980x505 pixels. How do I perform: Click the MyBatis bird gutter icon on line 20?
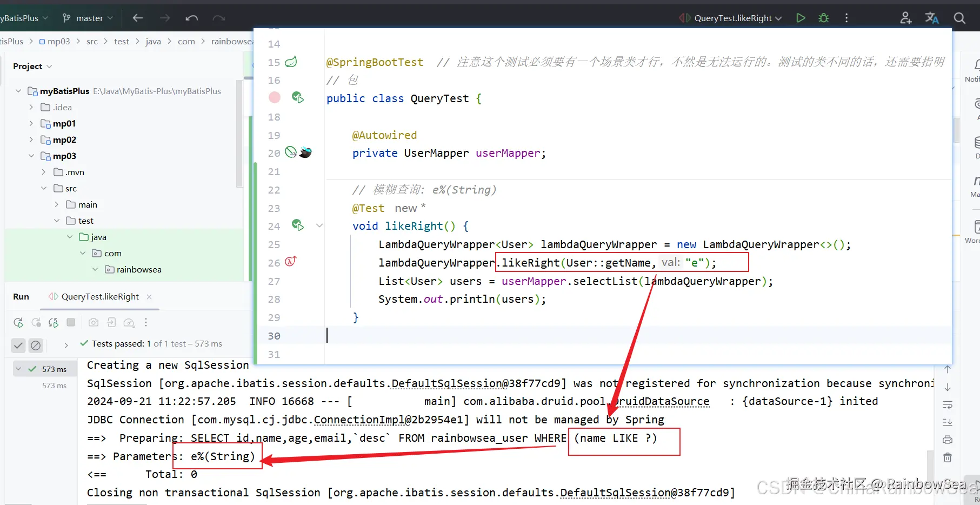(x=305, y=152)
